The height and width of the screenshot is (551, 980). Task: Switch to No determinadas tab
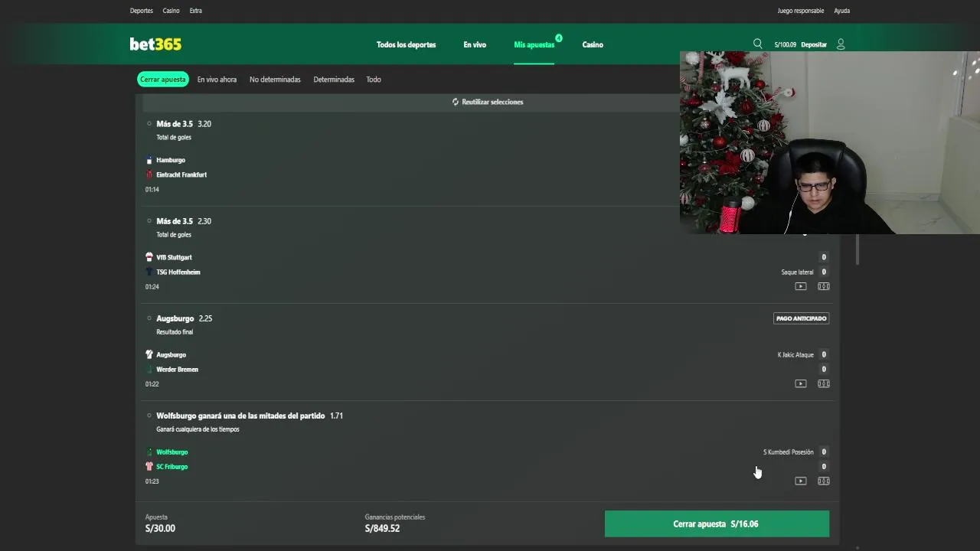point(275,80)
